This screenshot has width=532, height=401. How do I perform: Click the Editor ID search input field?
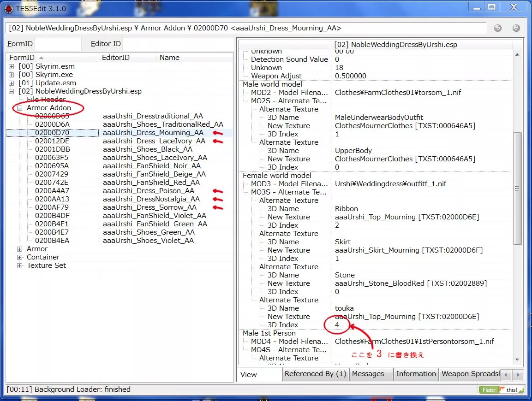click(178, 44)
